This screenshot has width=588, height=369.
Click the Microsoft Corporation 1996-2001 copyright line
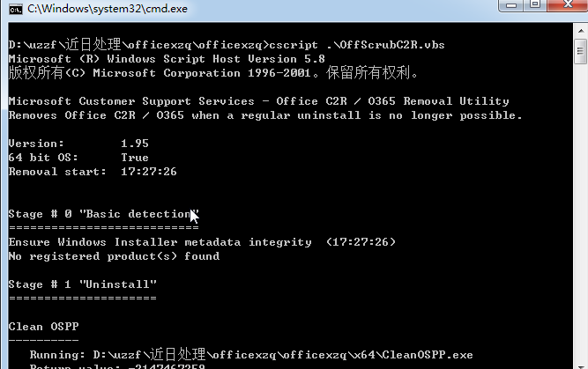coord(213,73)
